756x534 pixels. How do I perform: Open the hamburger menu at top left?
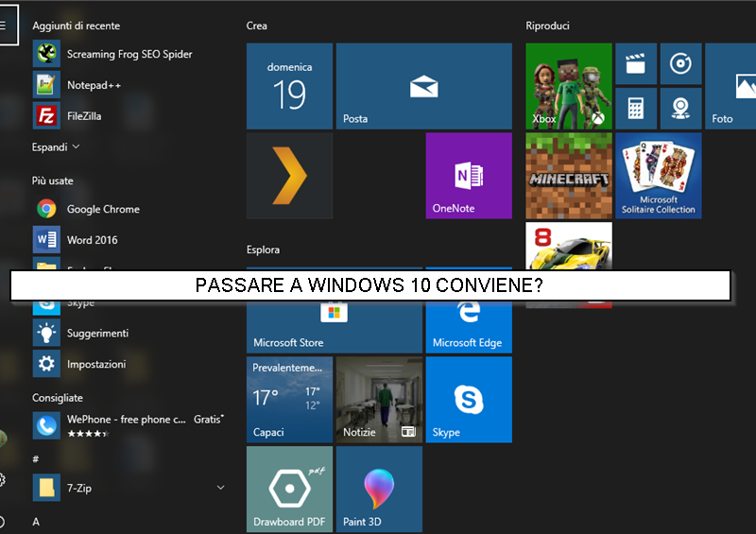click(x=3, y=25)
